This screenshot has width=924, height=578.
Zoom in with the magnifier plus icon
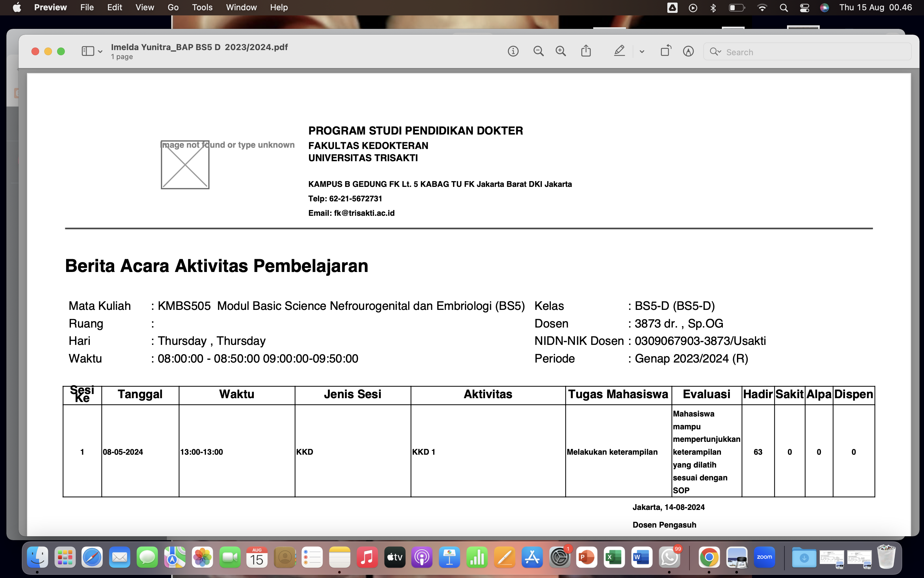point(560,51)
